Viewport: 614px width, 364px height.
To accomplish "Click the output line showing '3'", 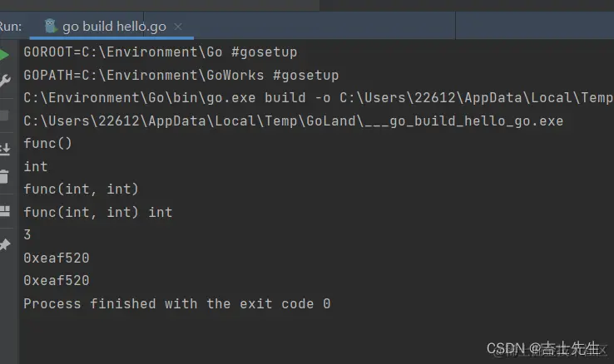I will point(27,235).
